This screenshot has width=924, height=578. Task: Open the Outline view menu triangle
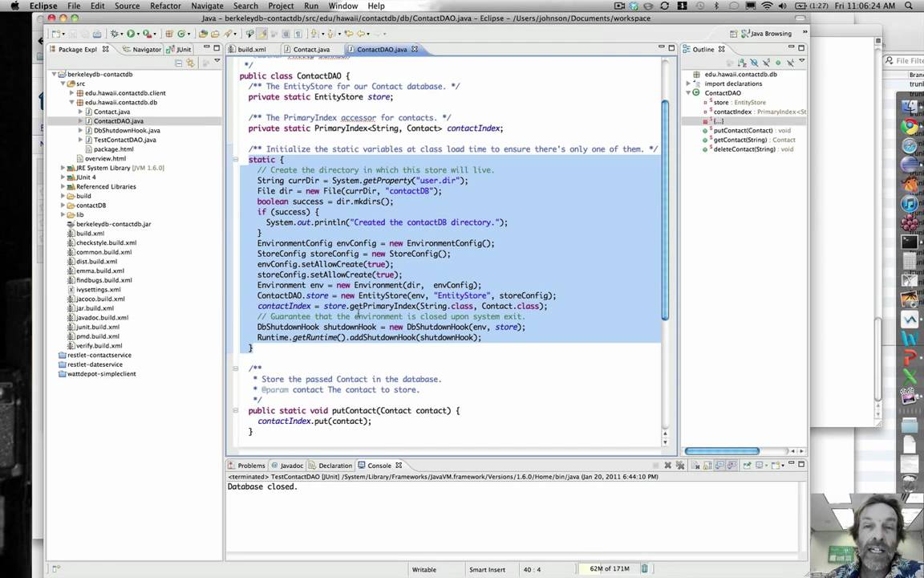801,61
